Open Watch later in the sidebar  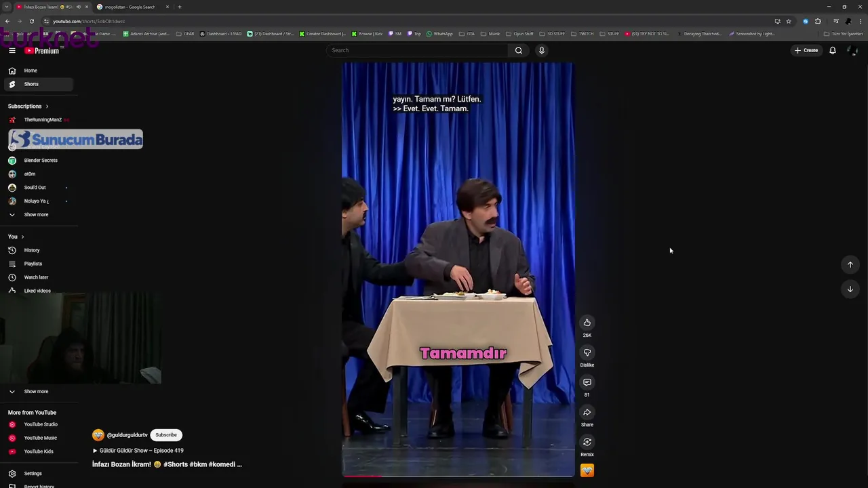(x=38, y=277)
